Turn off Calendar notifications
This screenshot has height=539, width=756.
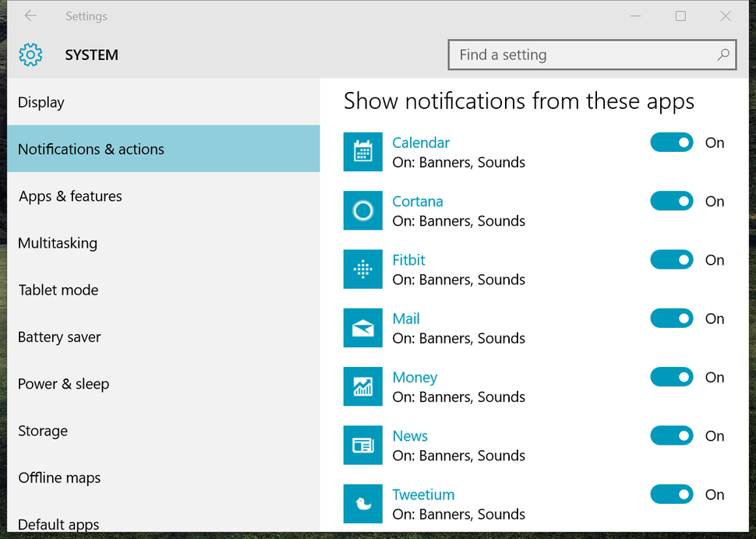671,143
